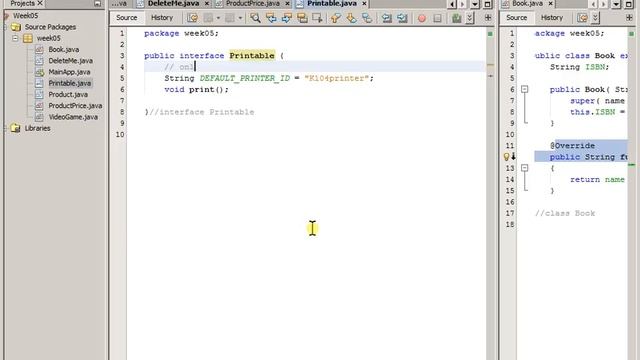Viewport: 640px width, 360px height.
Task: Switch to ProductPrice.java tab
Action: (253, 4)
